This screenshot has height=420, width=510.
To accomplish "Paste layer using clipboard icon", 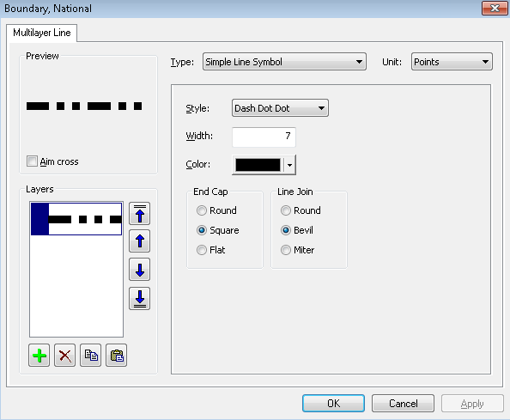I will pyautogui.click(x=117, y=356).
